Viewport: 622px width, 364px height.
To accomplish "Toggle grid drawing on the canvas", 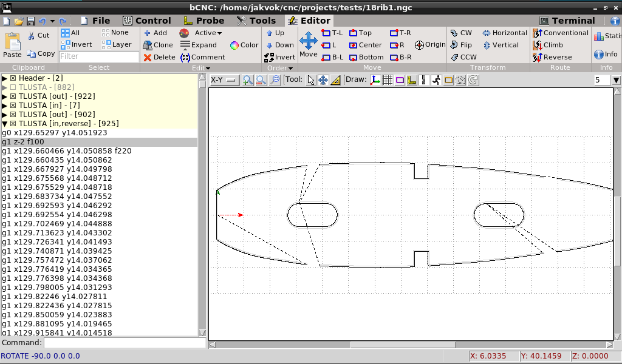I will pyautogui.click(x=387, y=80).
